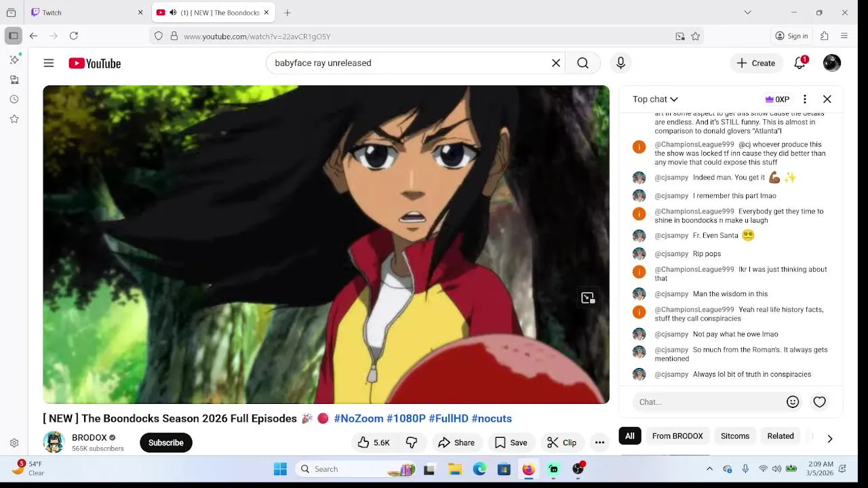Show more filter chips with the arrow
Image resolution: width=868 pixels, height=488 pixels.
(x=829, y=438)
